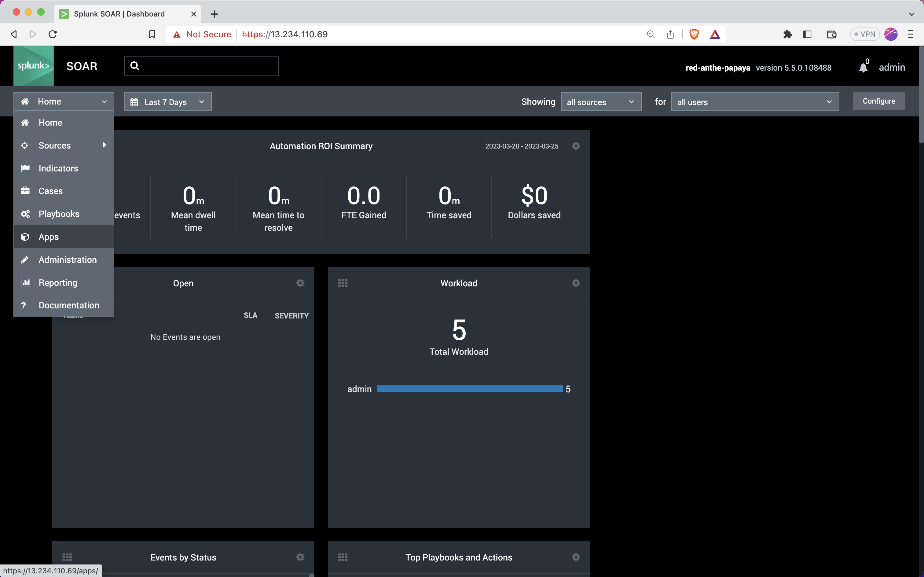Screen dimensions: 924x577
Task: Click the notification bell icon
Action: coord(863,67)
